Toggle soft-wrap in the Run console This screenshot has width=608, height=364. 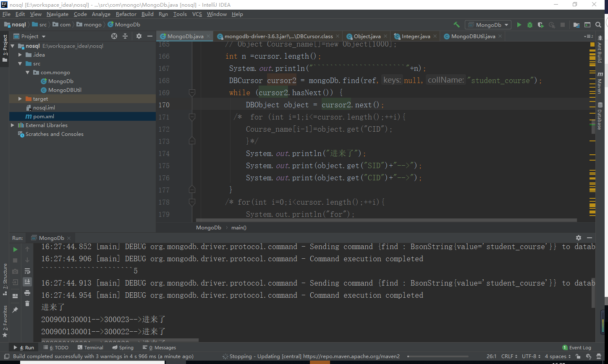[27, 271]
